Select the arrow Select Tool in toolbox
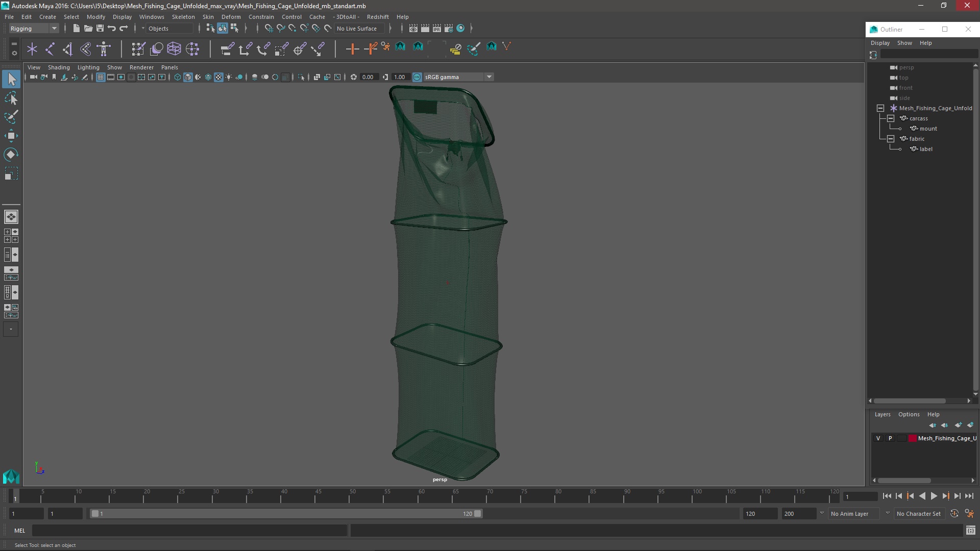The image size is (980, 551). 11,79
